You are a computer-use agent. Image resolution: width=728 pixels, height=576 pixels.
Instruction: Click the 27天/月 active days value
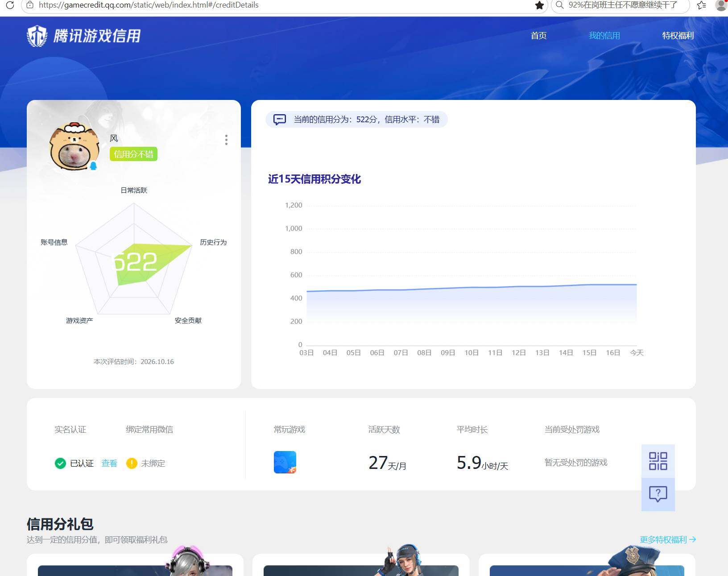pyautogui.click(x=387, y=463)
